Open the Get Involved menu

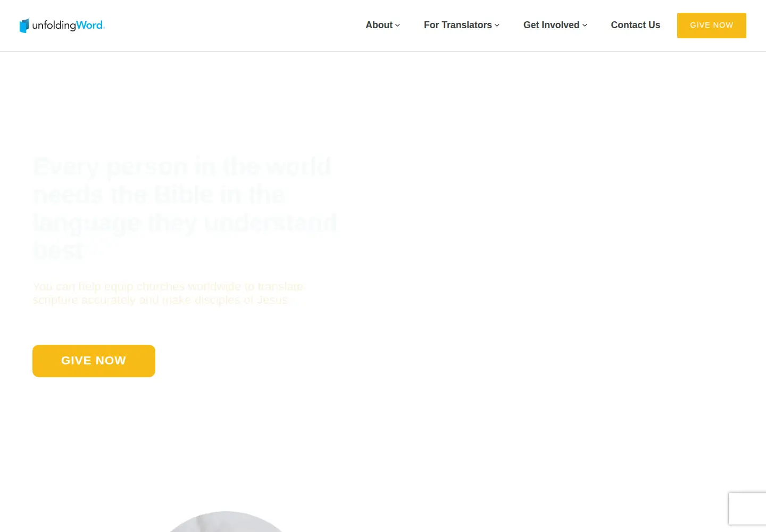(x=551, y=25)
